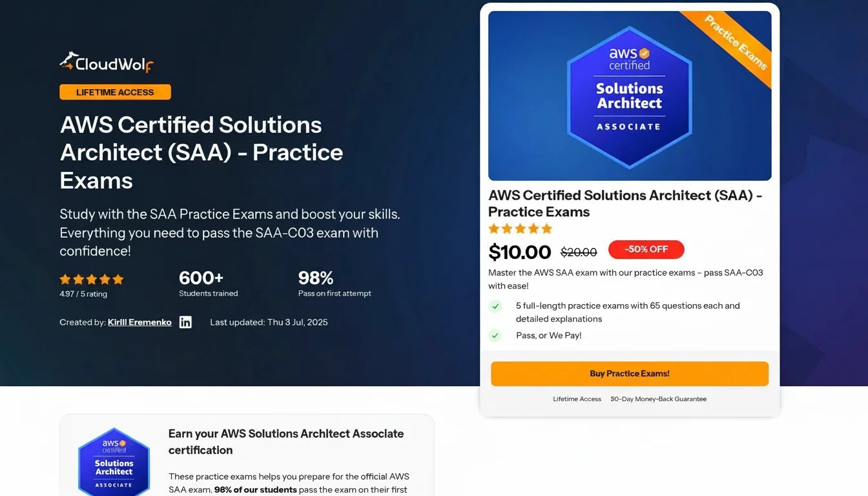
Task: Click the LIFETIME ACCESS badge
Action: 115,92
